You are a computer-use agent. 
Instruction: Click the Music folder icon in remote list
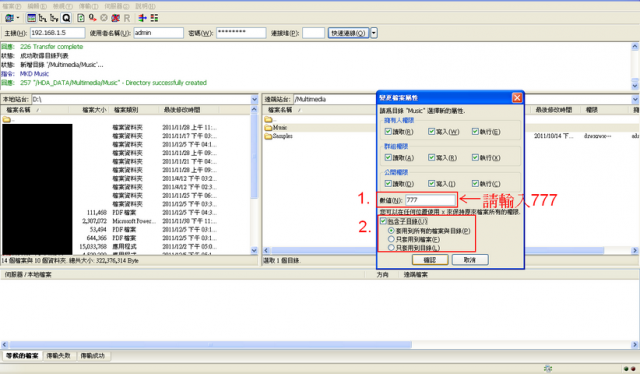268,128
